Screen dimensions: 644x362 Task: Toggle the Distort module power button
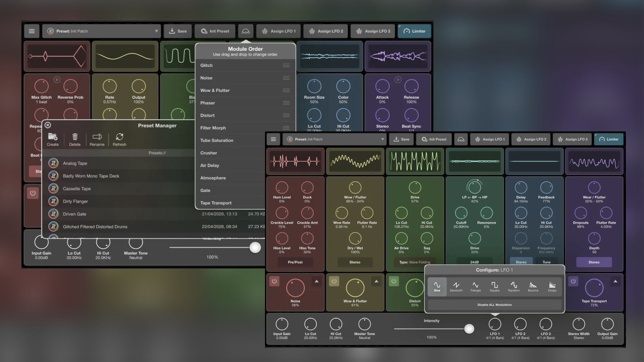point(394,281)
